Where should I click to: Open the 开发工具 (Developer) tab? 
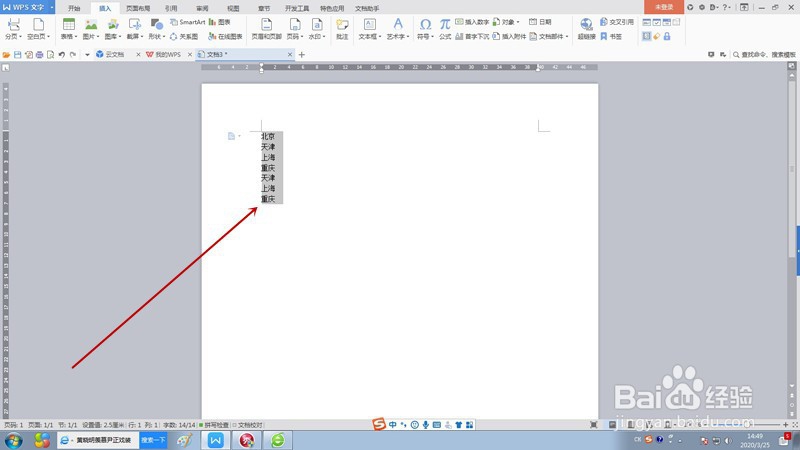coord(297,8)
